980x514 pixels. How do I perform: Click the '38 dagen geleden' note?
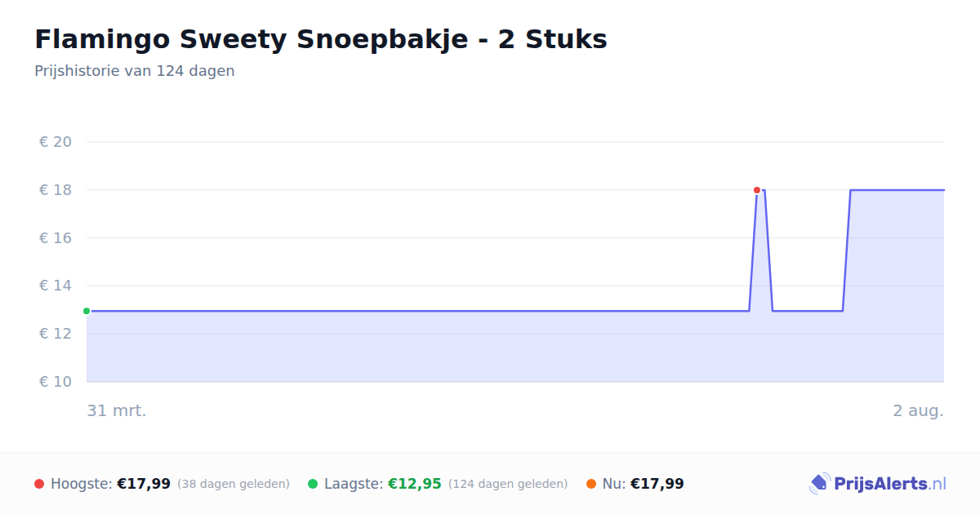[234, 484]
